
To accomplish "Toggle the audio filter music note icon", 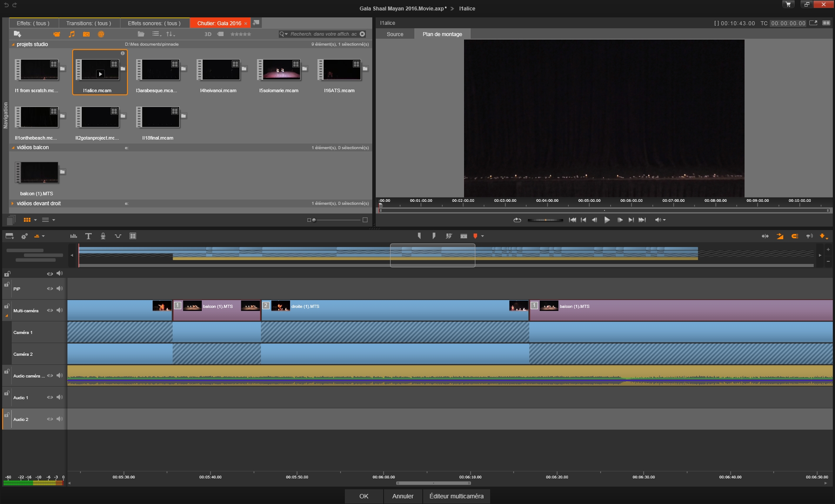I will tap(72, 34).
